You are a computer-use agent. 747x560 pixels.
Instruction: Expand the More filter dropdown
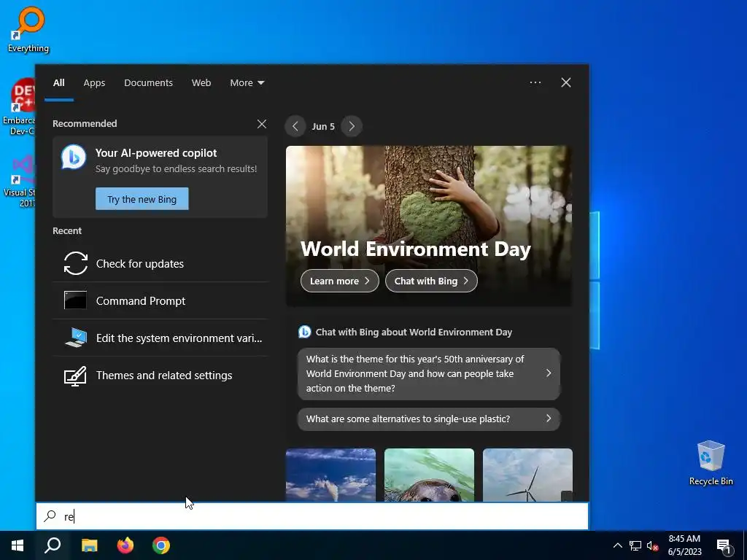point(247,83)
